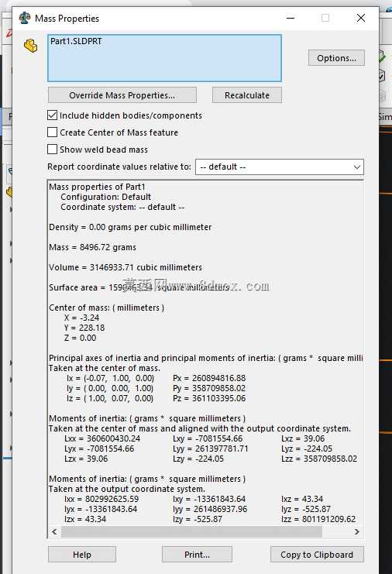Select Part1.SLDPRT in the selection box
The image size is (392, 574).
tap(76, 41)
